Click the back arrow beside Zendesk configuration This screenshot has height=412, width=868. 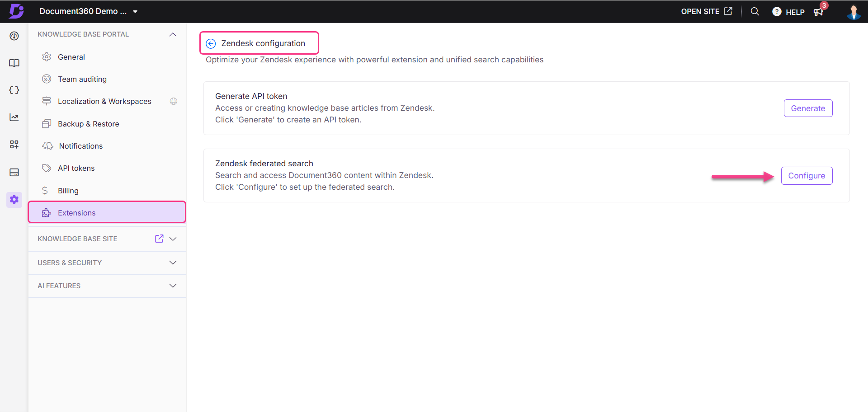pos(211,43)
